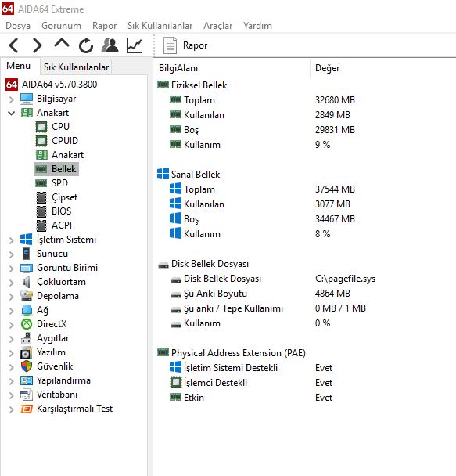Select the Etkin row label

pos(194,398)
